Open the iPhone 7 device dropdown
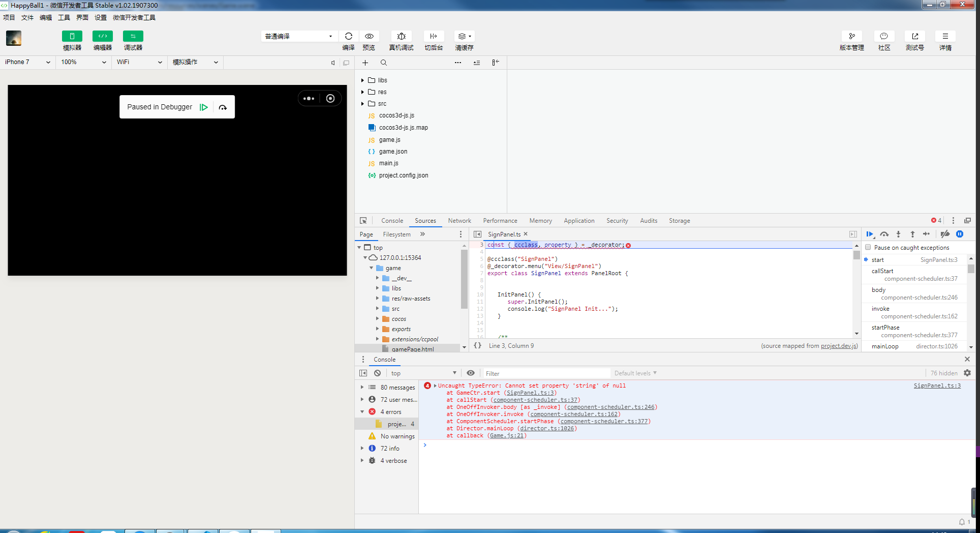 point(27,62)
